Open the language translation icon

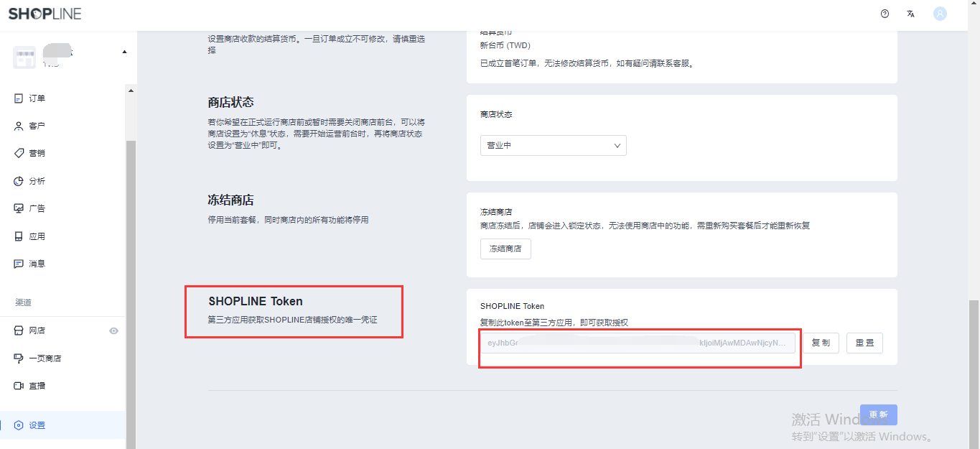click(911, 14)
